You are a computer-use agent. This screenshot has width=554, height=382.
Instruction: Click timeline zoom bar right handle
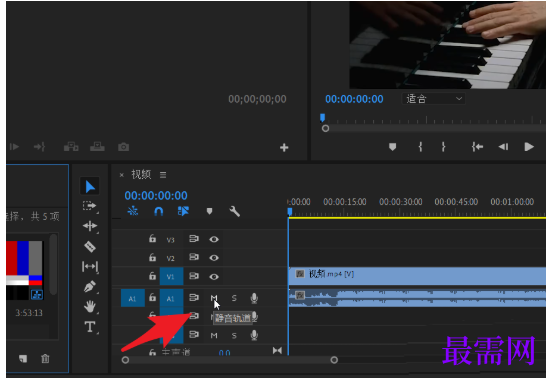tap(334, 360)
